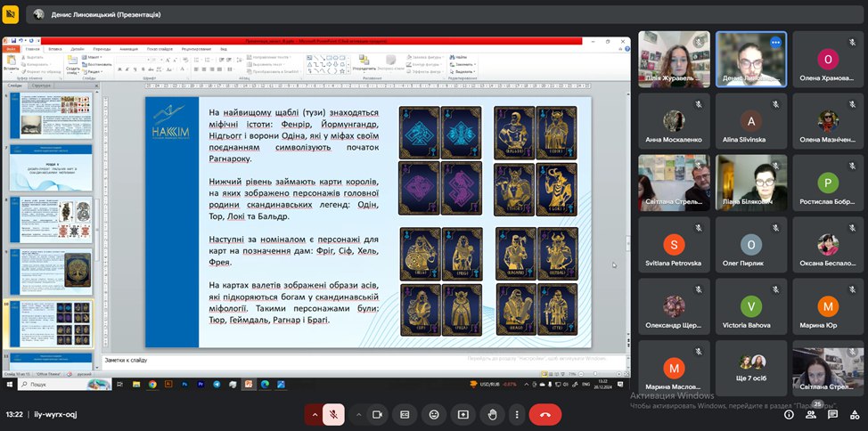Viewport: 868px width, 431px height.
Task: Select Лілія Журавель's video tile
Action: coord(674,59)
